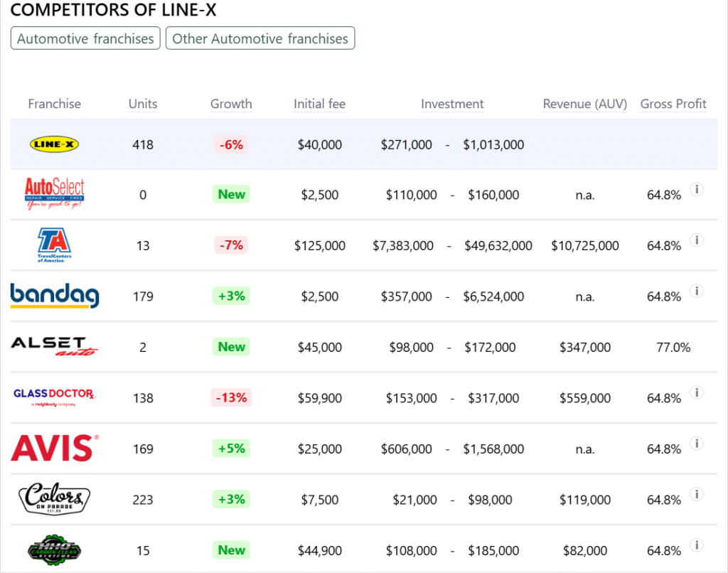
Task: Click the $6,524,000 investment value
Action: point(493,296)
